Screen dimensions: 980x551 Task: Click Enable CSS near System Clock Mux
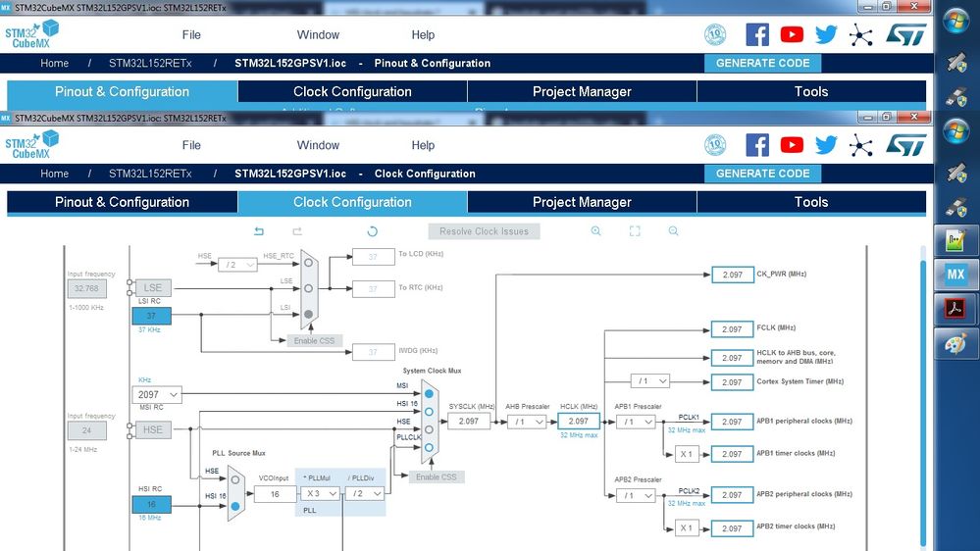(436, 476)
